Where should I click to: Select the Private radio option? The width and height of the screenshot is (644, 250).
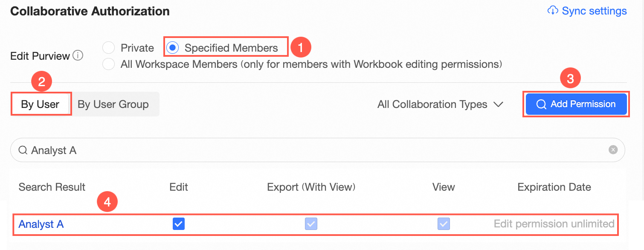tap(109, 48)
